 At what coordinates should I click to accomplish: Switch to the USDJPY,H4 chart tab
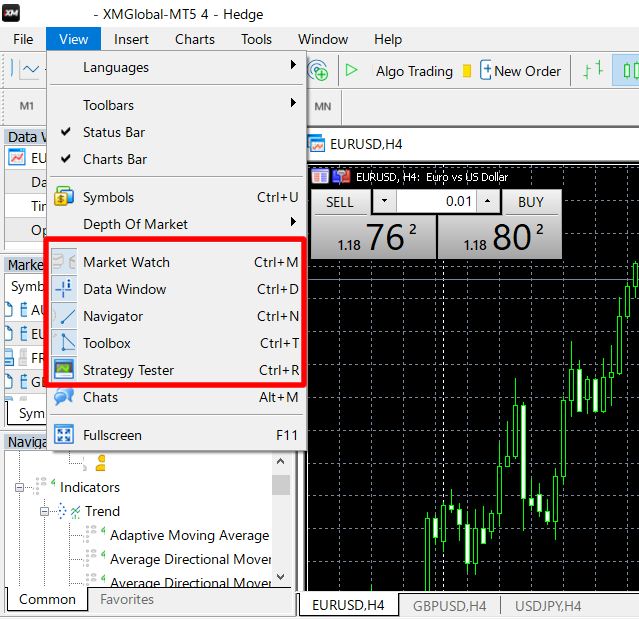tap(548, 606)
